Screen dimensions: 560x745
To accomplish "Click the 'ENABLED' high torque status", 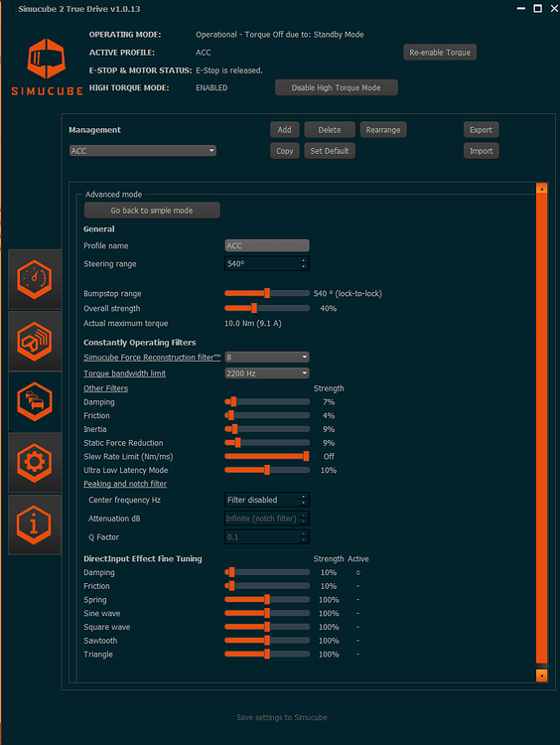I will click(x=211, y=87).
